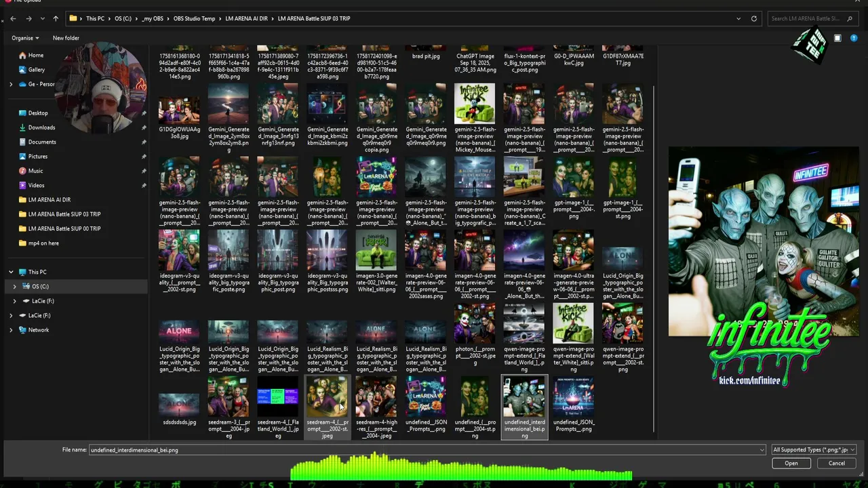The width and height of the screenshot is (868, 488).
Task: Expand the Ge - Person cloud node
Action: [11, 84]
